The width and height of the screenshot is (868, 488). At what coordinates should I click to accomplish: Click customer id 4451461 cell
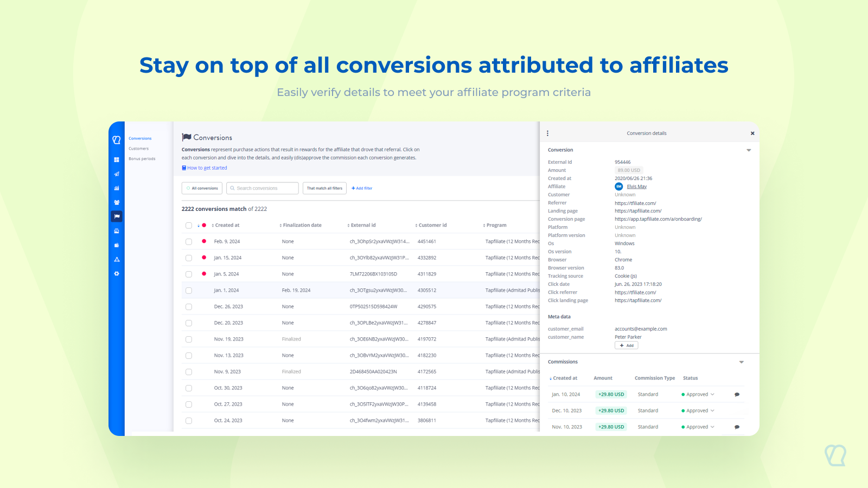tap(427, 242)
